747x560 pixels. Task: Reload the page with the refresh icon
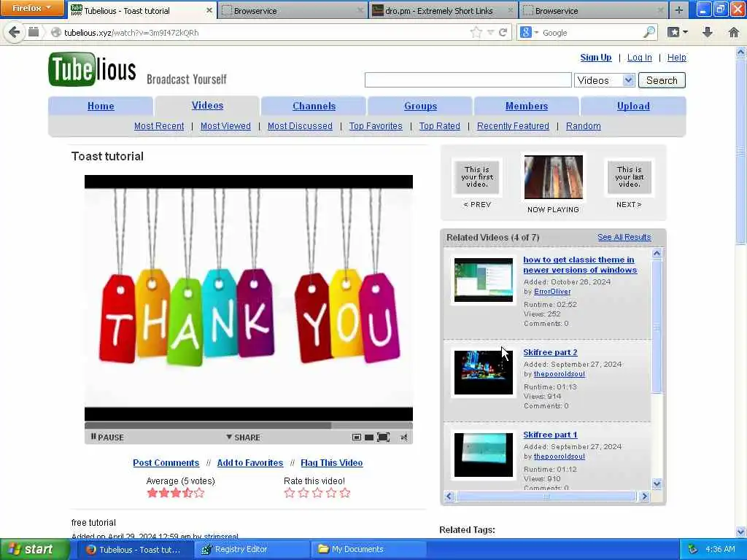503,32
